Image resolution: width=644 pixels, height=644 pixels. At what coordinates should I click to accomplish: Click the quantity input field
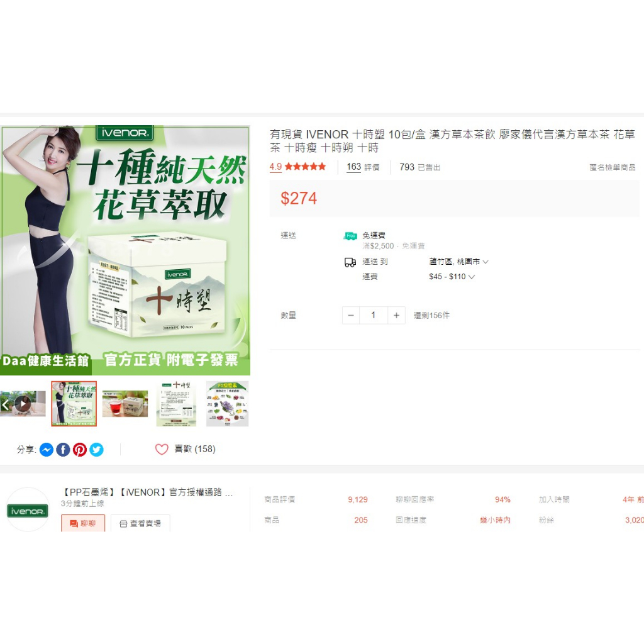pos(374,316)
